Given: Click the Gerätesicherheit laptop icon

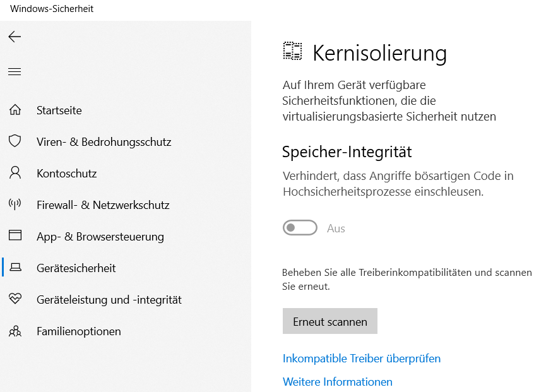Looking at the screenshot, I should pyautogui.click(x=15, y=268).
